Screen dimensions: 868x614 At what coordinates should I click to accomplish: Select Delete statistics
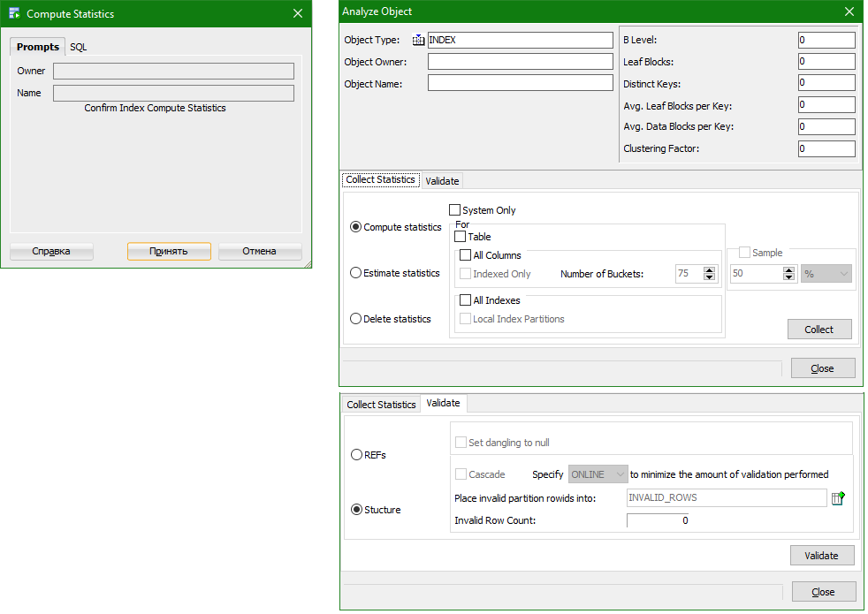[355, 319]
